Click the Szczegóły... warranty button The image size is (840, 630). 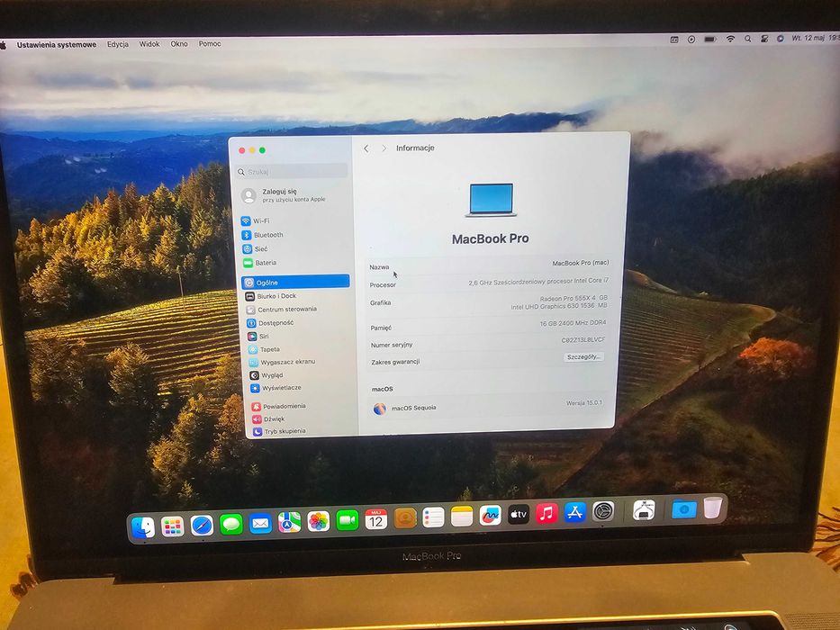pyautogui.click(x=584, y=356)
